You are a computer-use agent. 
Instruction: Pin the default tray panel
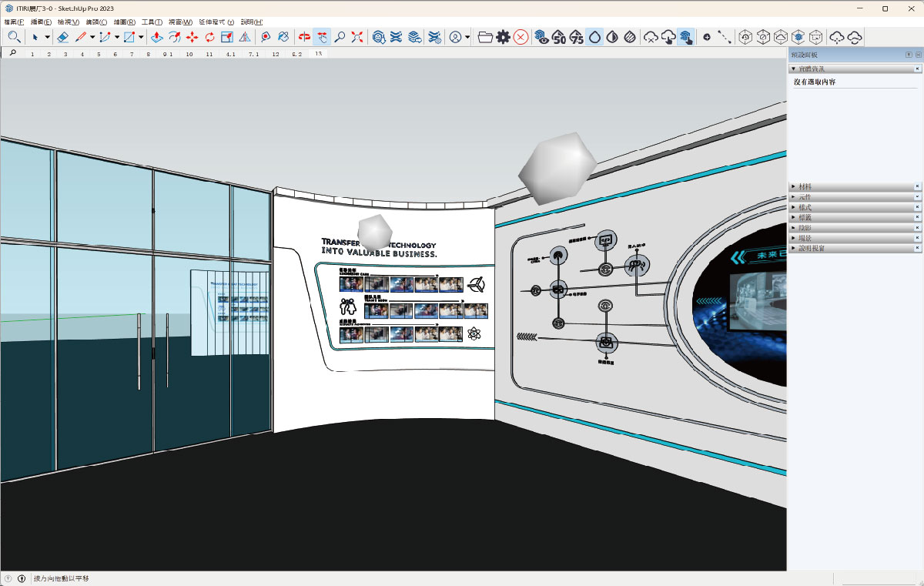click(909, 55)
